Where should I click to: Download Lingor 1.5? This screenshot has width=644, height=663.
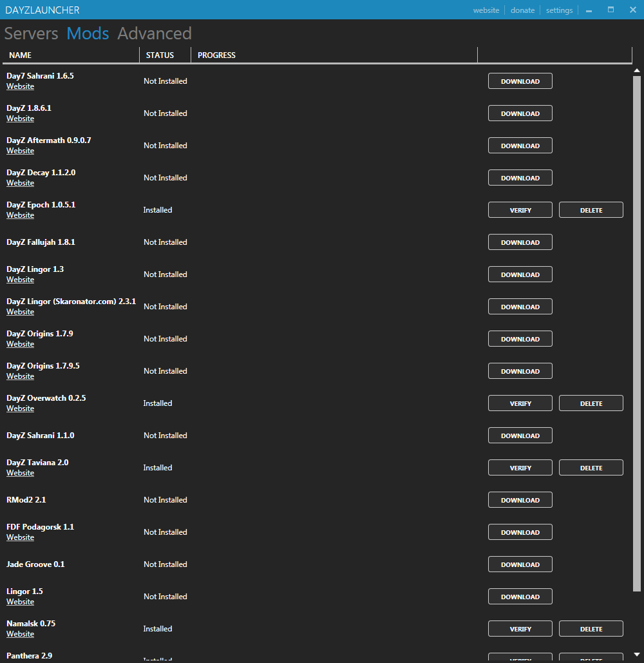click(x=520, y=597)
